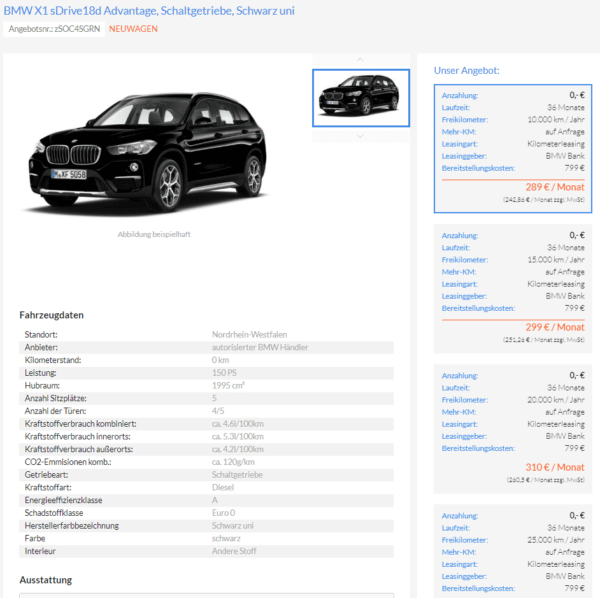Click the Getriebeart value Schaltgetriebe
600x598 pixels.
[x=237, y=474]
